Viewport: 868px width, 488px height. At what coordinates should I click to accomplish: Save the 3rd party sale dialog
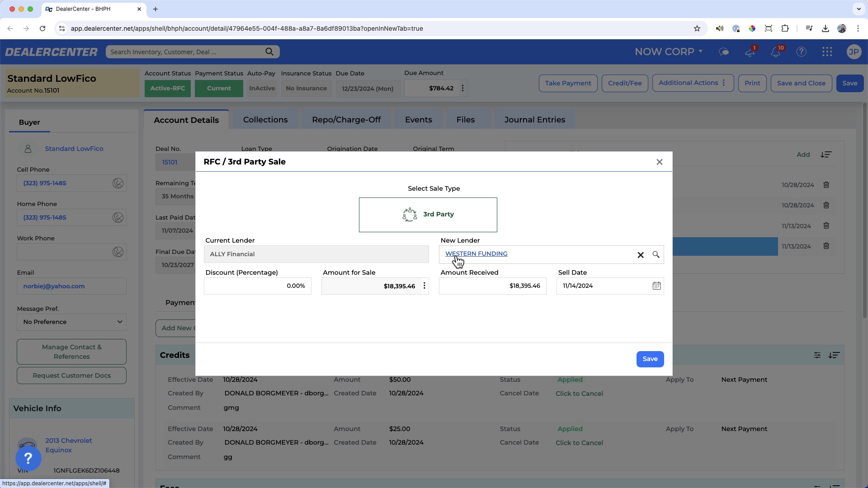[650, 359]
